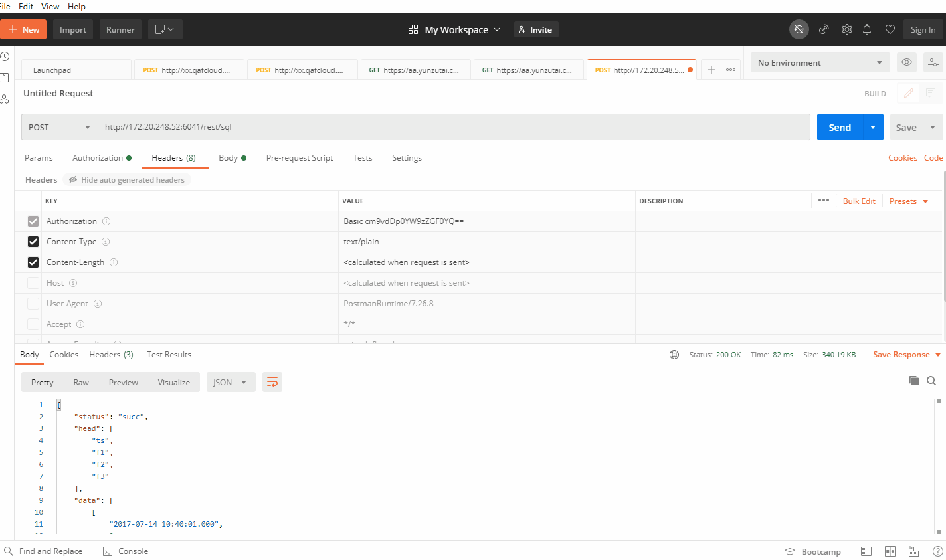Image resolution: width=946 pixels, height=560 pixels.
Task: Uncheck the Content-Type header checkbox
Action: click(x=33, y=241)
